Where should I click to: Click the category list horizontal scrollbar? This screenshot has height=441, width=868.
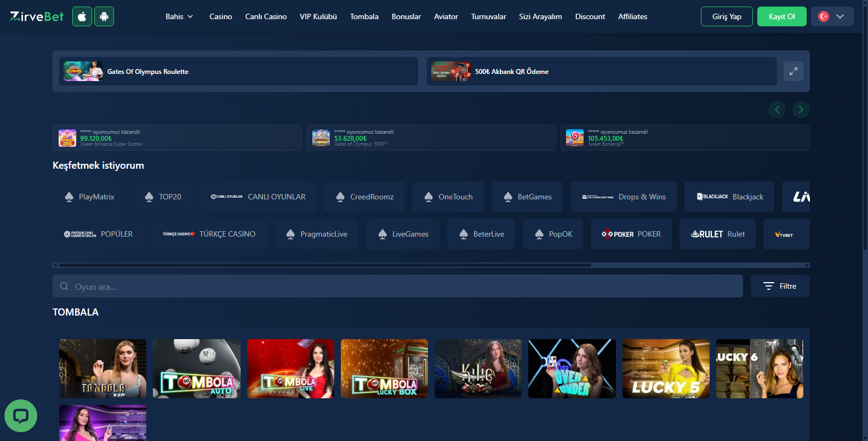coord(325,265)
